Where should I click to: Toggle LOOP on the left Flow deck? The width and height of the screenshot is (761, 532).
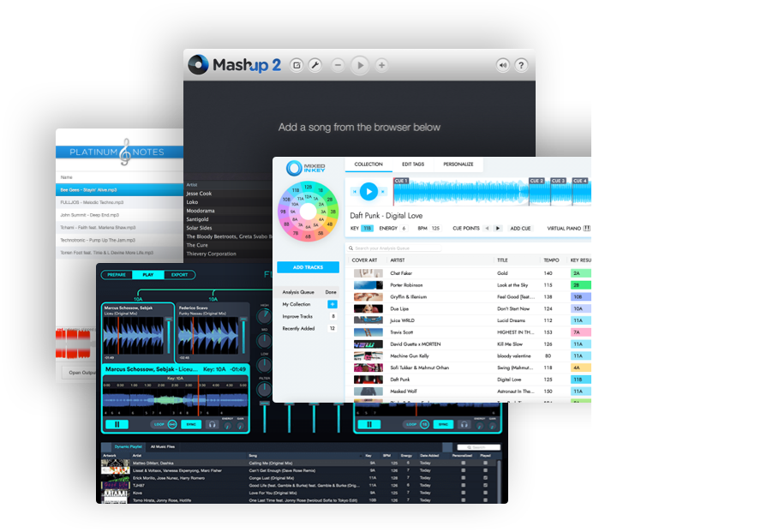click(164, 424)
